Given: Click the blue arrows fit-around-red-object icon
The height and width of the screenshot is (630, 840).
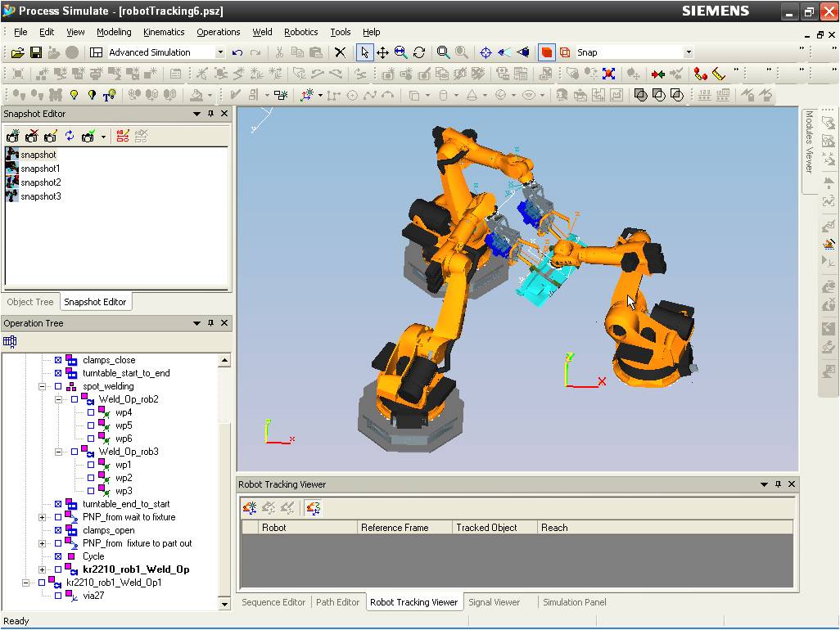Looking at the screenshot, I should [608, 74].
